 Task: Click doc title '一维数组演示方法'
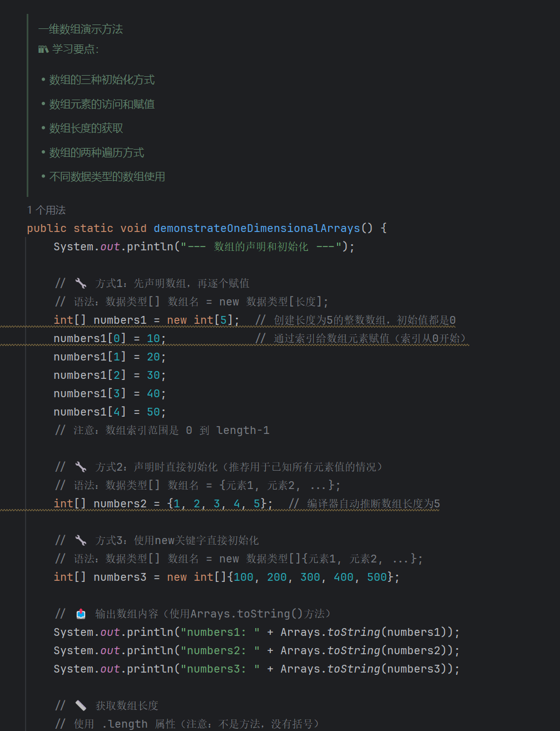81,29
